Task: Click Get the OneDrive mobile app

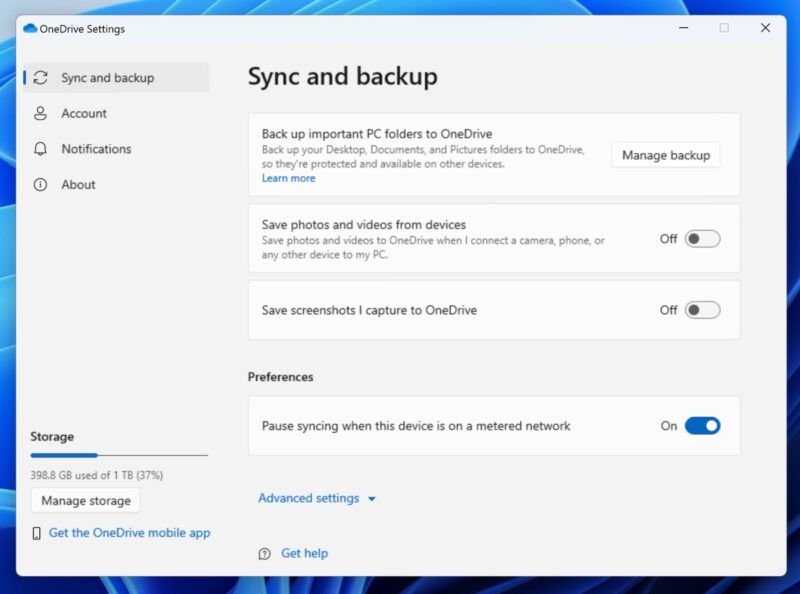Action: point(128,532)
